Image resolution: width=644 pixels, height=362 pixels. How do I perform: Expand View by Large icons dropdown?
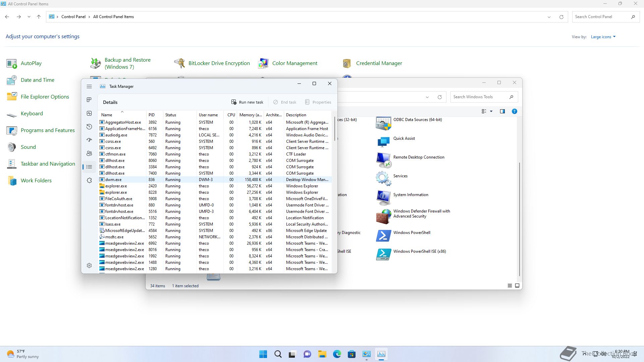tap(603, 37)
